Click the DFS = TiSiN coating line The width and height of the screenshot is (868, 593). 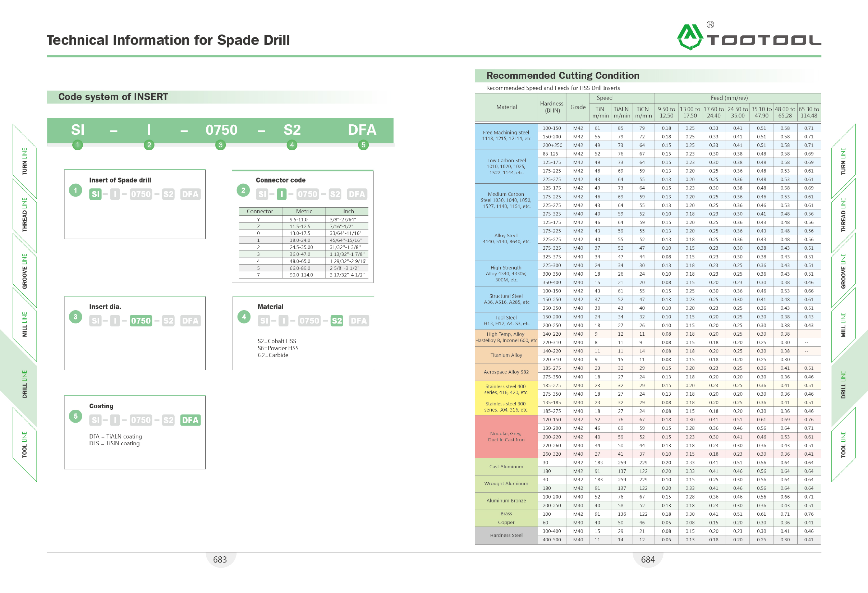(x=114, y=443)
